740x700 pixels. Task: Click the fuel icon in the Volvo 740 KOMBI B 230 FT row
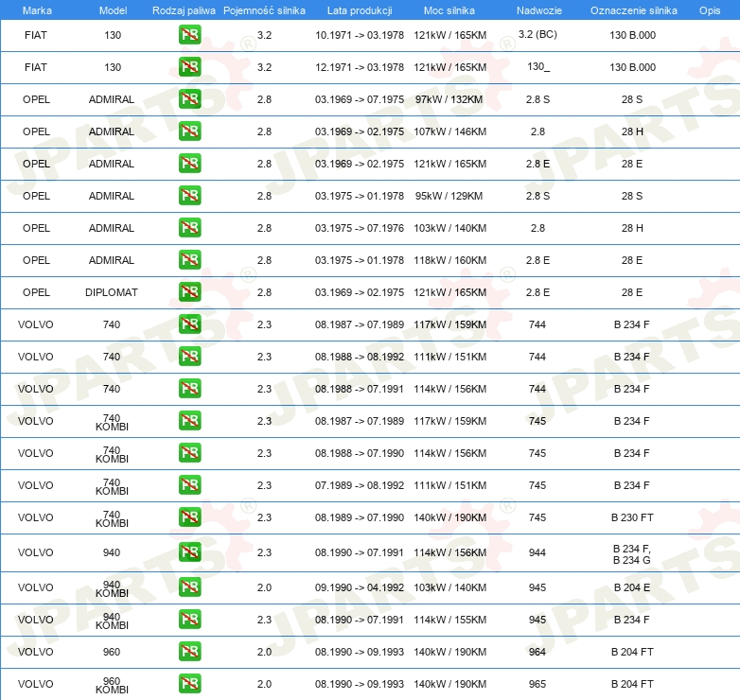pyautogui.click(x=189, y=517)
